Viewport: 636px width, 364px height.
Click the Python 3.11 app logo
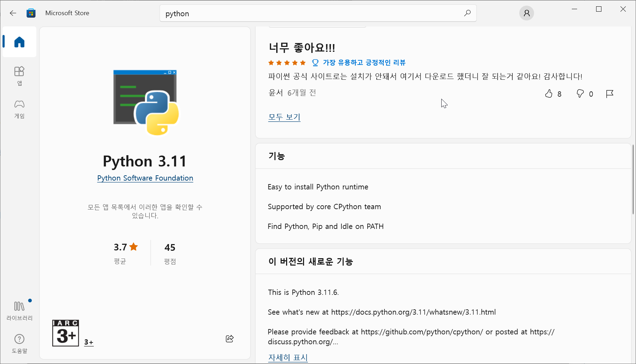146,102
